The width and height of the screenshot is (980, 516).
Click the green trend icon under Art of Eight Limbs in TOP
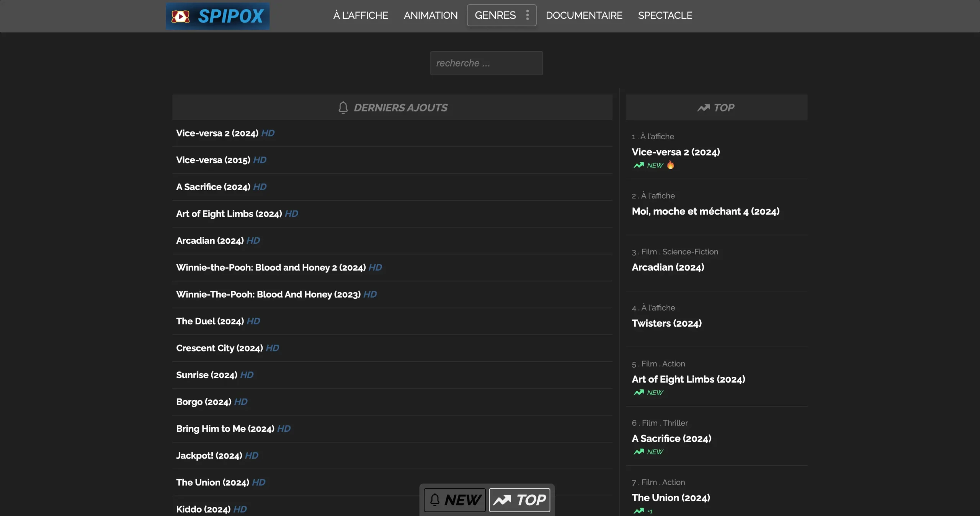(638, 392)
